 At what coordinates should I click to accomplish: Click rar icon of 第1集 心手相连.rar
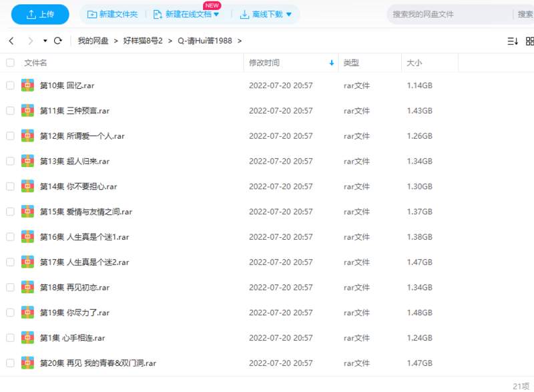[x=27, y=338]
